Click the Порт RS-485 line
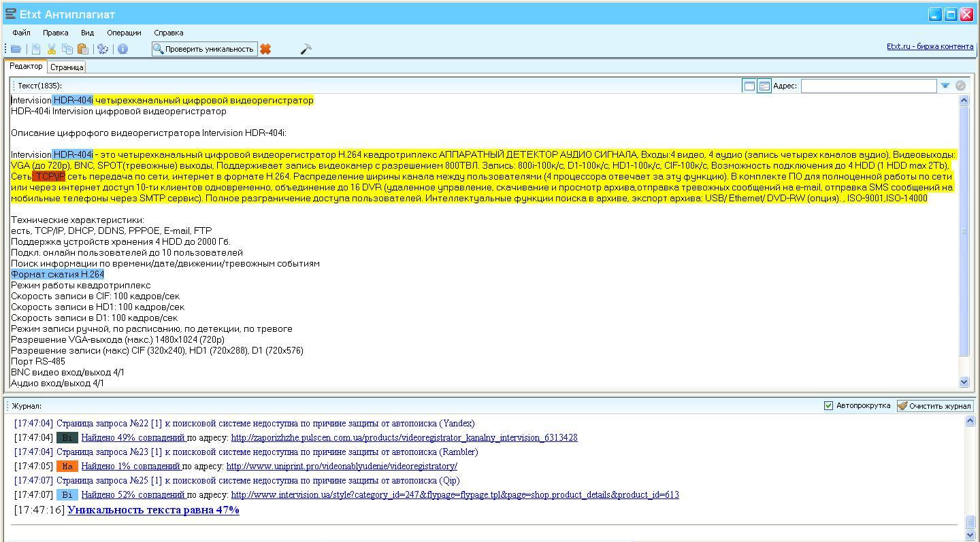Screen dimensions: 980x542 point(38,362)
